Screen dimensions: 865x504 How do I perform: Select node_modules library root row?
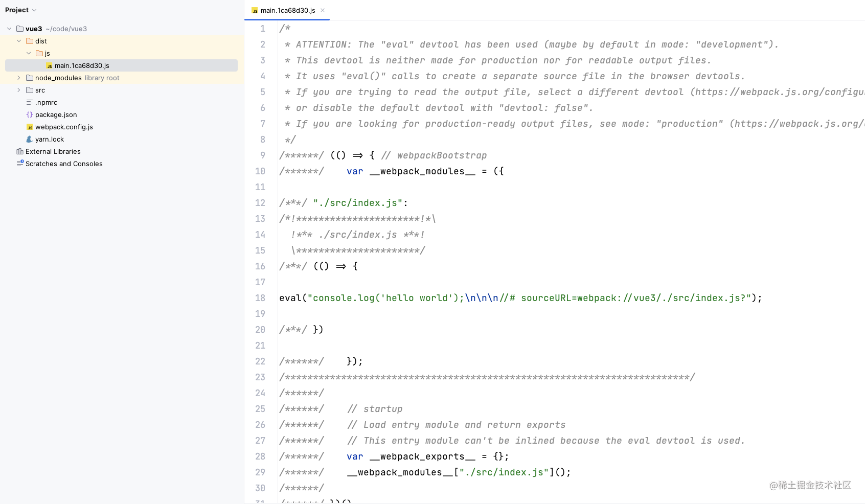click(121, 78)
